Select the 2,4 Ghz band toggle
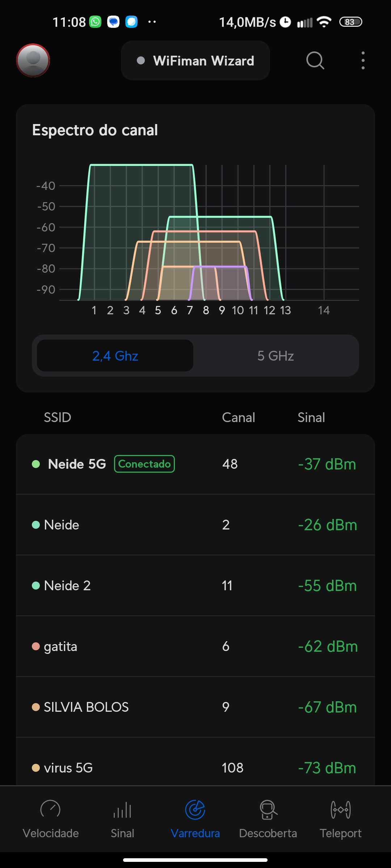Viewport: 391px width, 868px height. [115, 356]
